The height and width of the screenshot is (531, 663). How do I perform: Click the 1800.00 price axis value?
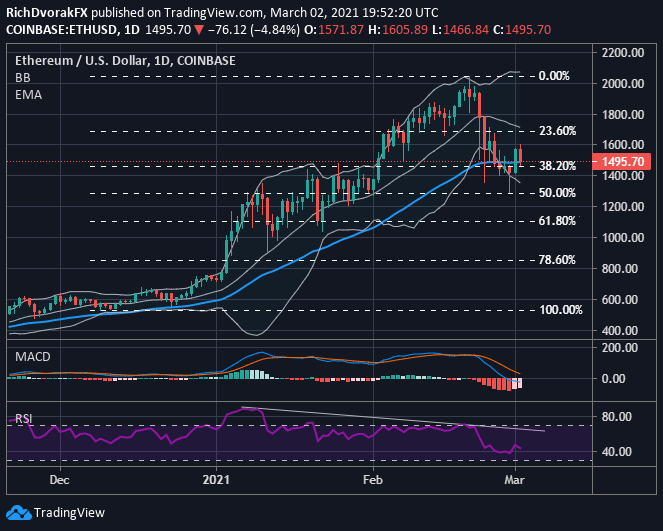coord(623,115)
